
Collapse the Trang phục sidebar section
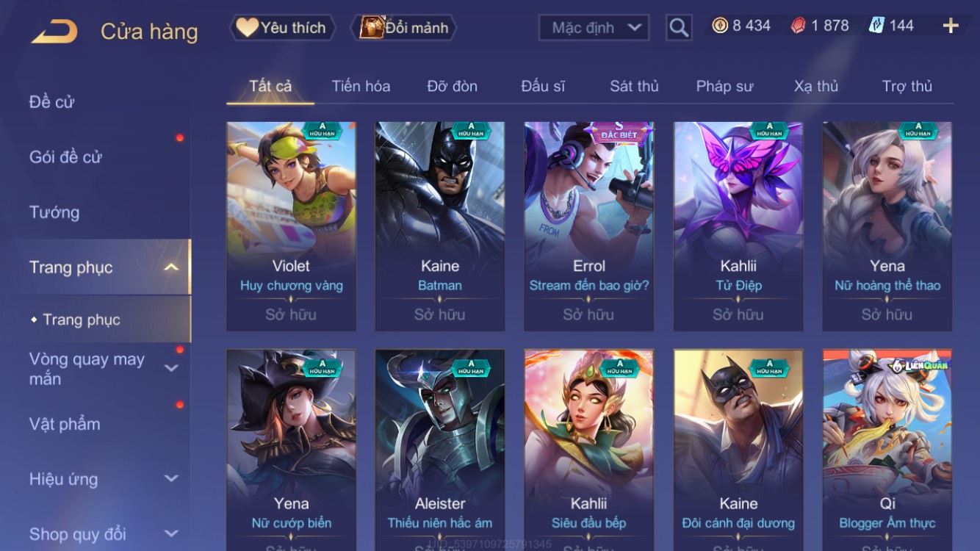tap(170, 267)
